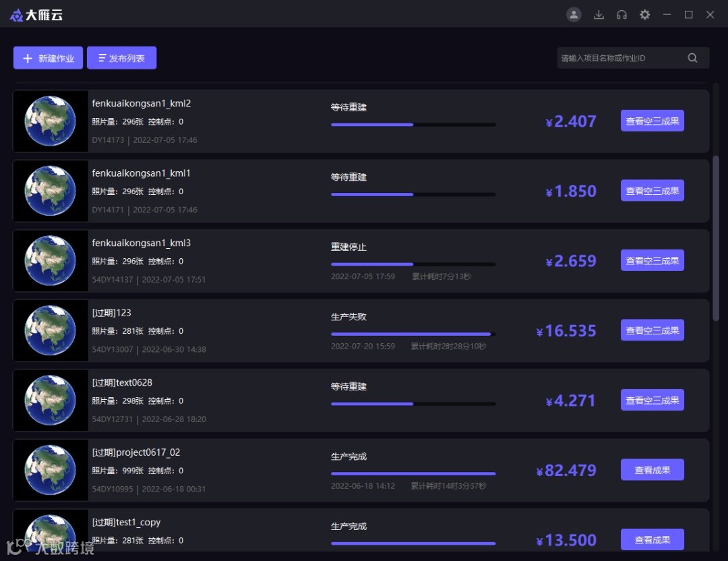Open 查看成果 for project0617_02
The width and height of the screenshot is (728, 561).
tap(653, 470)
